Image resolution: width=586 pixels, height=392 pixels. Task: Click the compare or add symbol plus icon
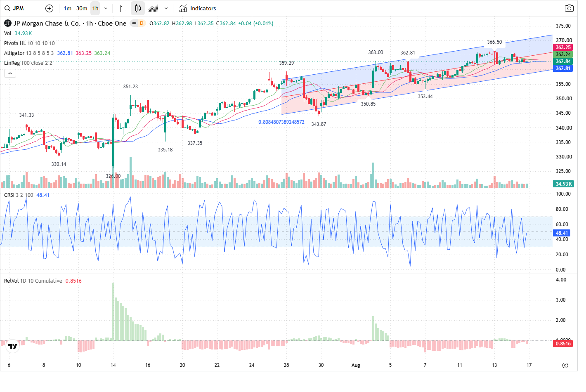coord(49,8)
